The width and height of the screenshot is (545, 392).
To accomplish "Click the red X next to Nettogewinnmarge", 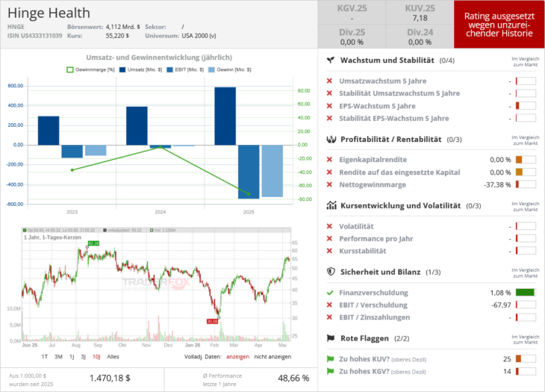I will point(329,184).
